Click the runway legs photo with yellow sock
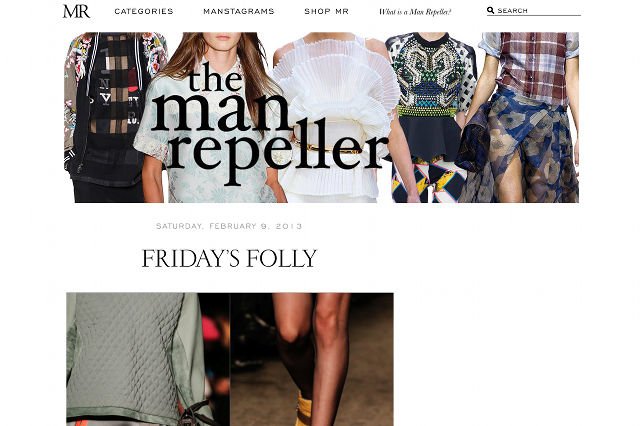640x426 pixels. point(312,359)
